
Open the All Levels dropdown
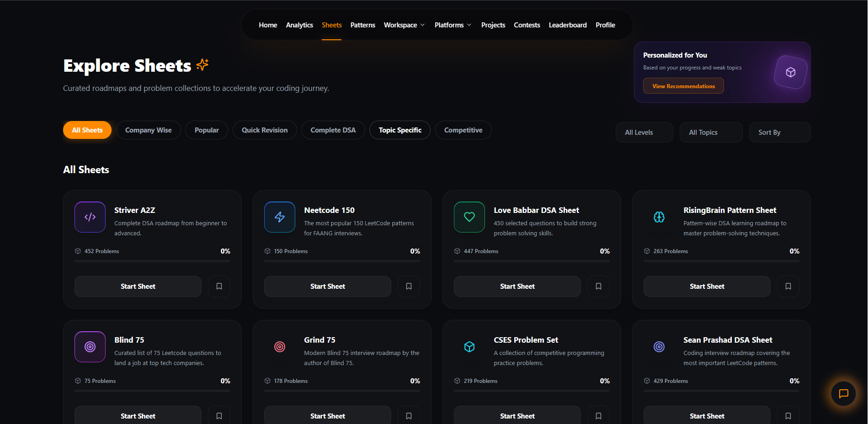click(644, 132)
